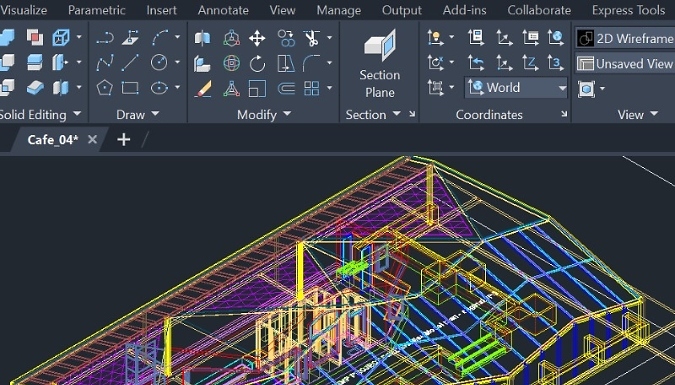Click the Thicken surface icon
Screen dimensions: 675x385
tap(35, 88)
